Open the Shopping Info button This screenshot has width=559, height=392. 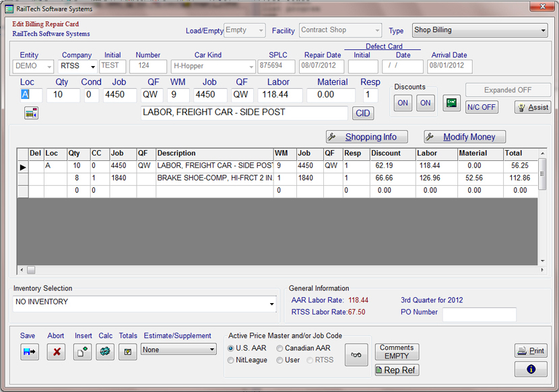click(366, 137)
